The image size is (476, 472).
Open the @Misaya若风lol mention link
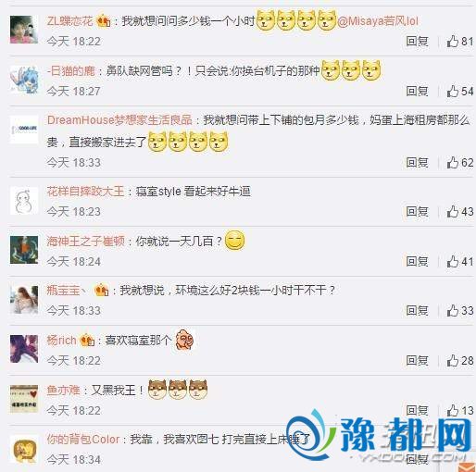point(378,21)
